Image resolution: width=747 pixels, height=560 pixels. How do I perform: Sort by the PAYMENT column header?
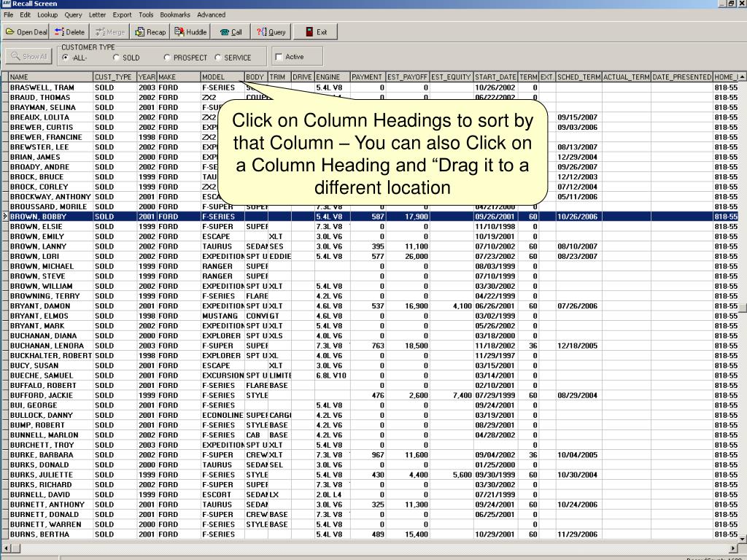point(368,77)
